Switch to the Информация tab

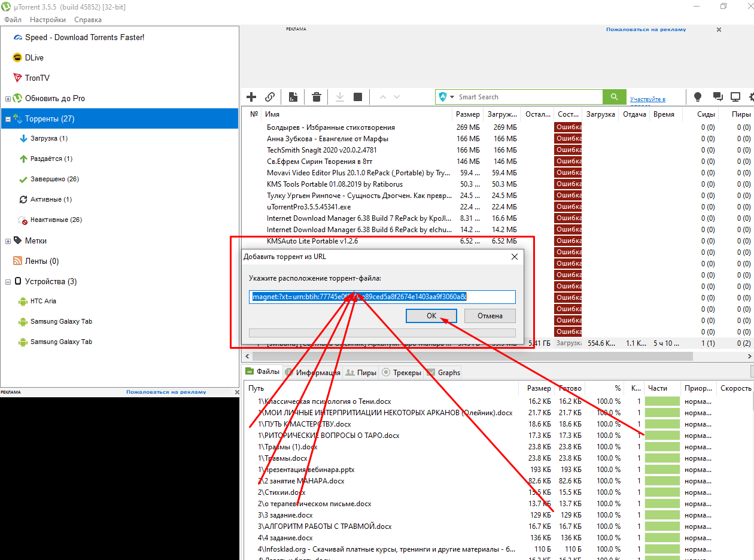tap(313, 372)
